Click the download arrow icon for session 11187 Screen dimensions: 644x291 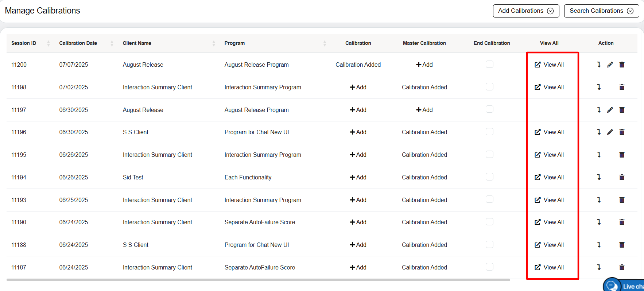598,267
